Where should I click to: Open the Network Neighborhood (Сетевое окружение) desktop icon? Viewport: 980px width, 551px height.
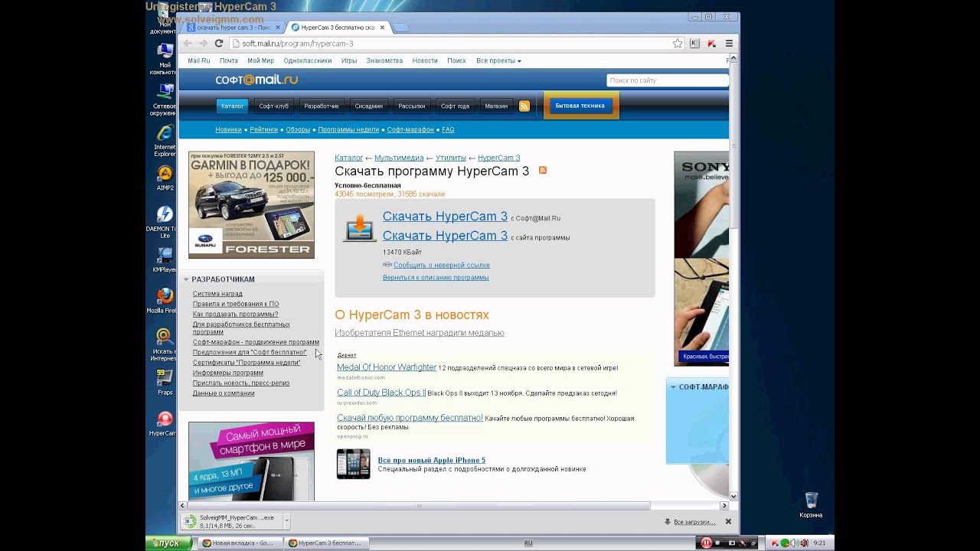point(164,100)
